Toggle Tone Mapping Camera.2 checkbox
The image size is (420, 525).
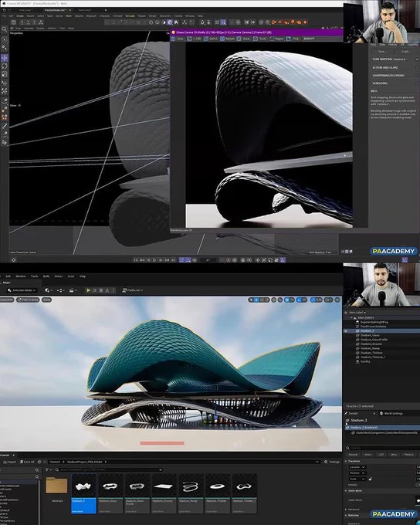point(418,59)
